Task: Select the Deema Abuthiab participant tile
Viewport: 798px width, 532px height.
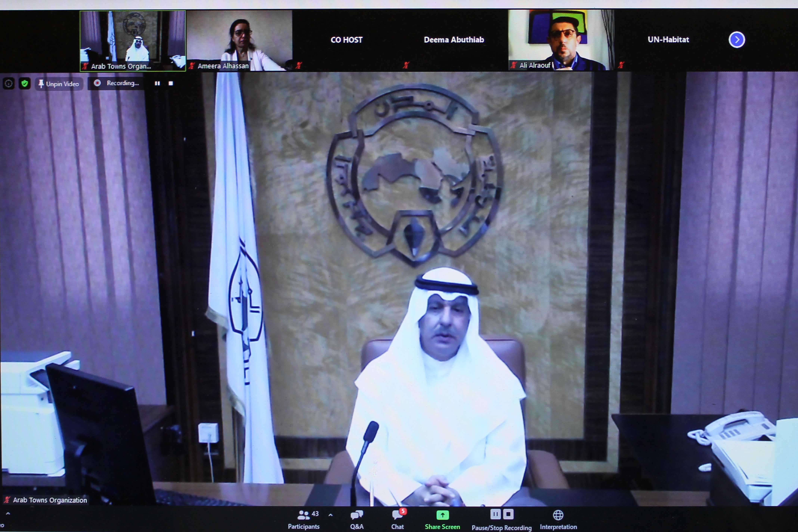Action: pos(454,40)
